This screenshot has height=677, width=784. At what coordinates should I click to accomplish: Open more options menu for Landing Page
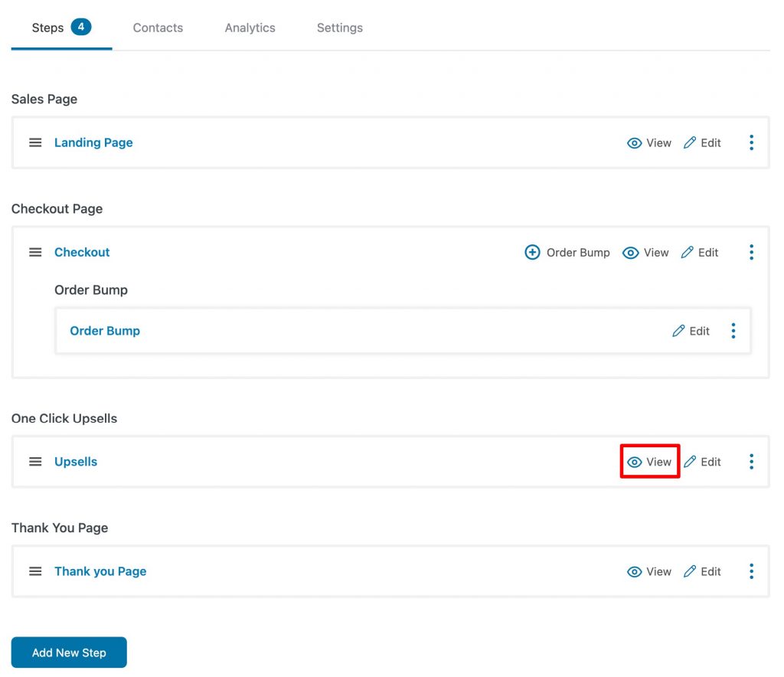click(751, 143)
